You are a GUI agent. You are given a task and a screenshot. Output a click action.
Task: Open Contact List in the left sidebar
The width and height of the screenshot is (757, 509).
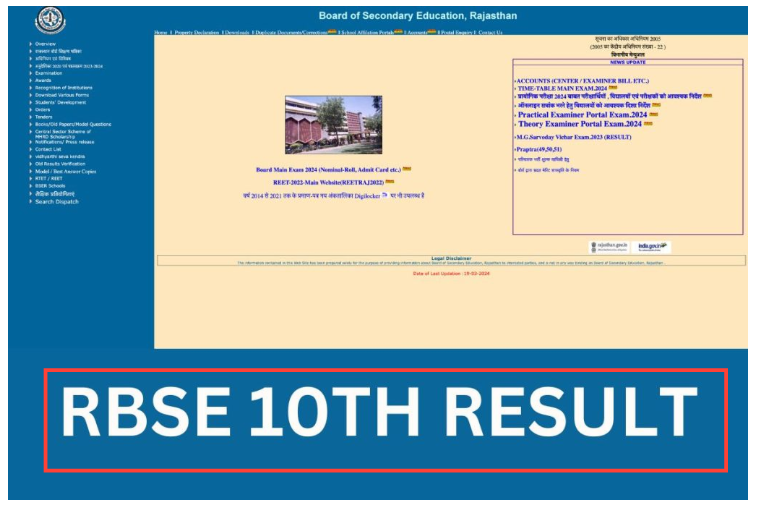pos(48,149)
